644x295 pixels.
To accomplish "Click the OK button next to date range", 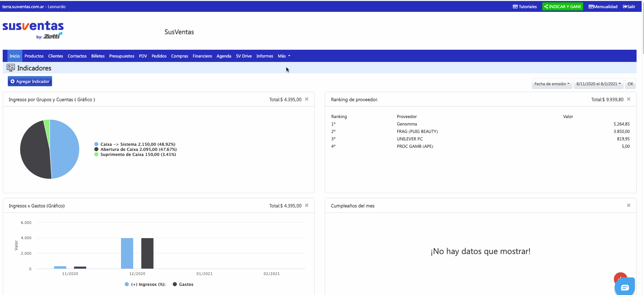I will (x=630, y=84).
